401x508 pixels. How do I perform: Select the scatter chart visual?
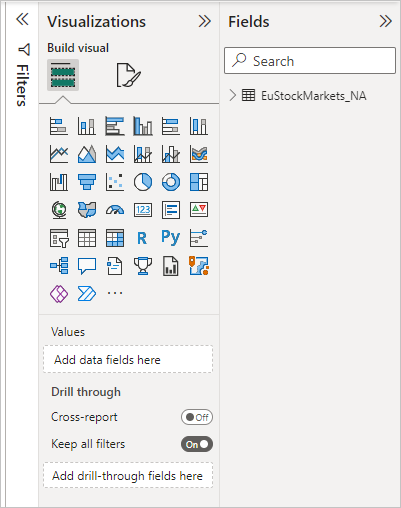pyautogui.click(x=115, y=182)
